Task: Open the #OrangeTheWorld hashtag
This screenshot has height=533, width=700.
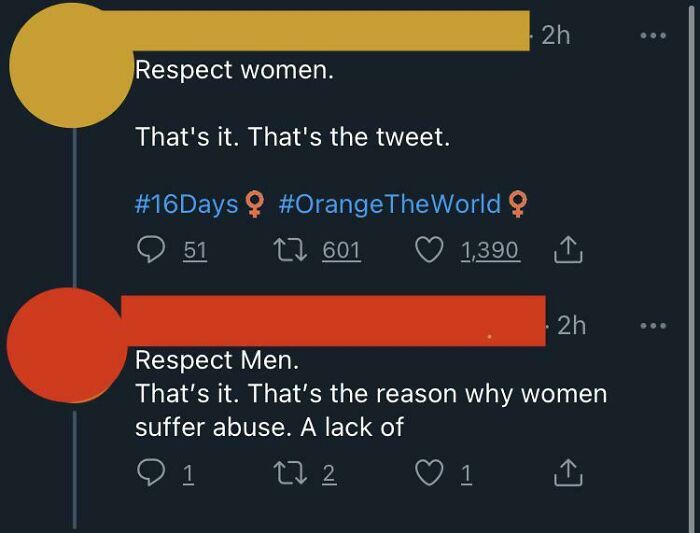Action: [389, 204]
